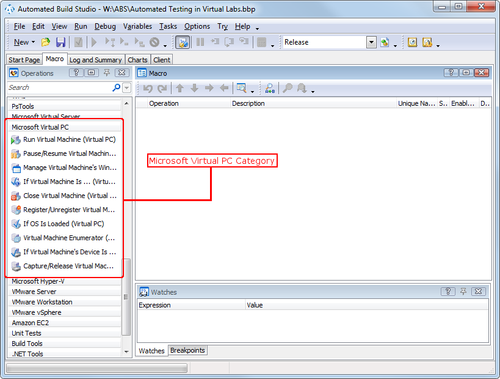Collapse the Microsoft Virtual PC category

(x=64, y=127)
